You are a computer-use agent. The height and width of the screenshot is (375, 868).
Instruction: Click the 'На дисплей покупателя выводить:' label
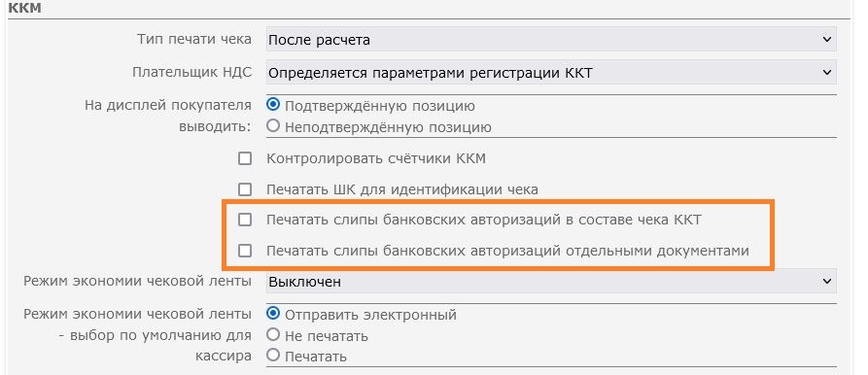168,116
